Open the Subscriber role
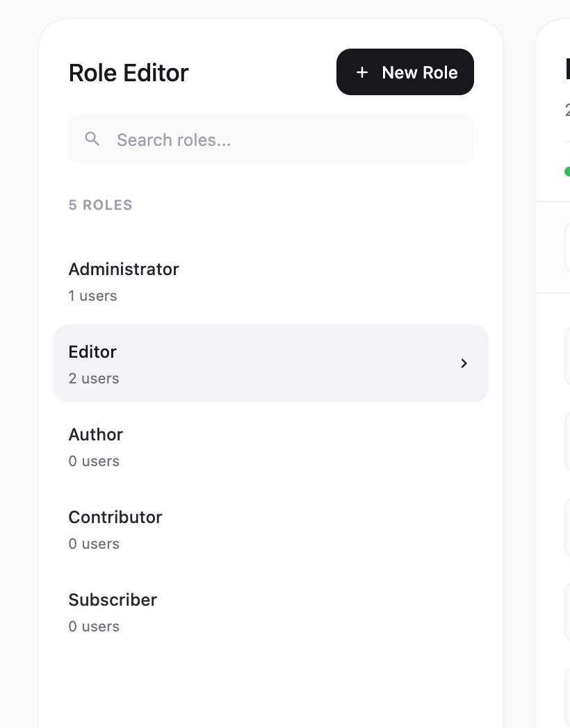The width and height of the screenshot is (570, 728). tap(271, 611)
